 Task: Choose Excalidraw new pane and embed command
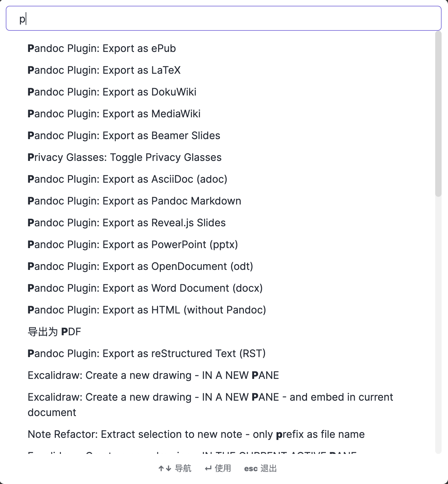pos(210,405)
